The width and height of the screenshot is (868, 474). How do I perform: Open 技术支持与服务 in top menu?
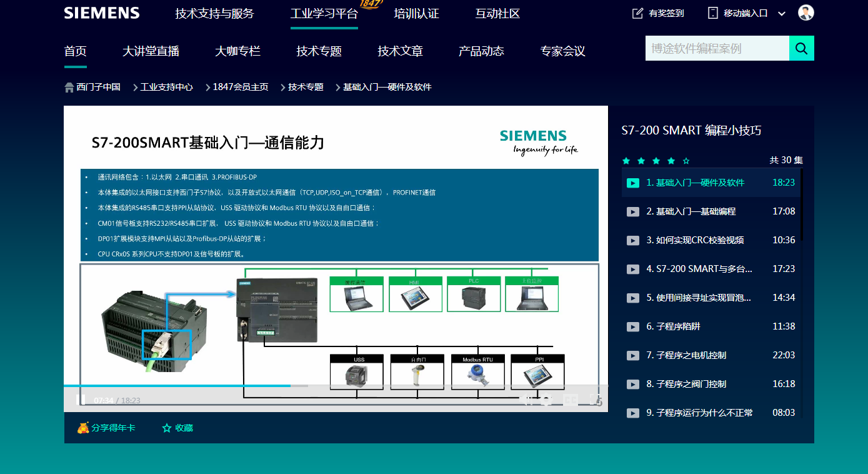pyautogui.click(x=214, y=14)
